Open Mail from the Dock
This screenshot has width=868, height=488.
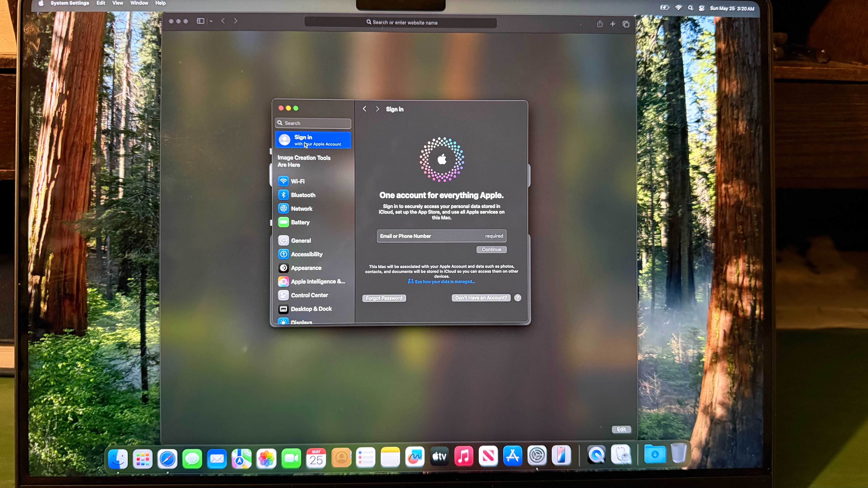(217, 459)
